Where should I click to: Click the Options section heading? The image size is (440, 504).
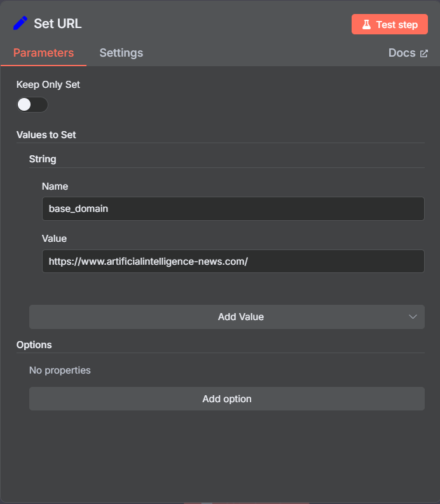(x=34, y=344)
